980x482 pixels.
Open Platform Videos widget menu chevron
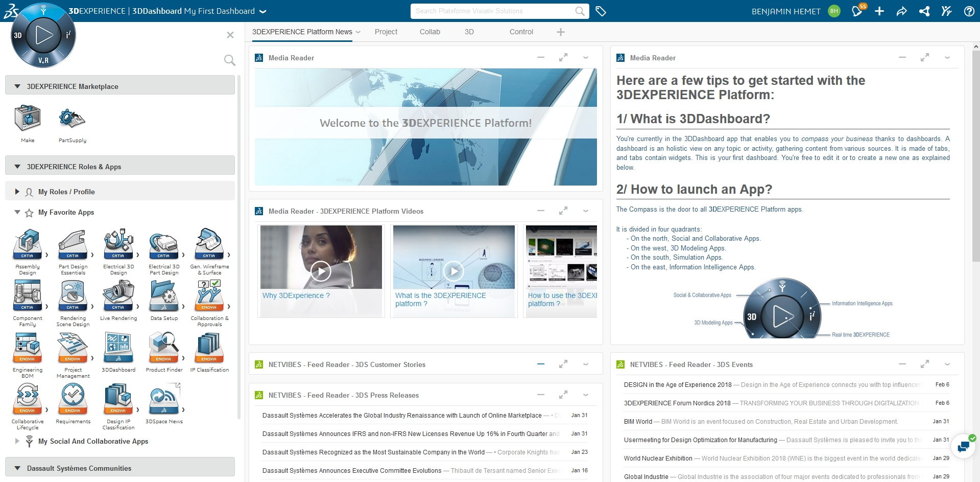[x=586, y=211]
